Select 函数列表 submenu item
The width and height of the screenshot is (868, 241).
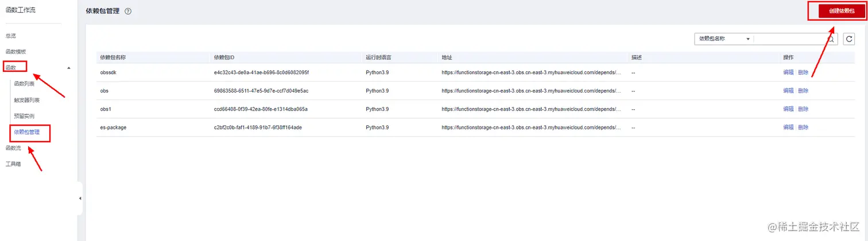point(24,84)
